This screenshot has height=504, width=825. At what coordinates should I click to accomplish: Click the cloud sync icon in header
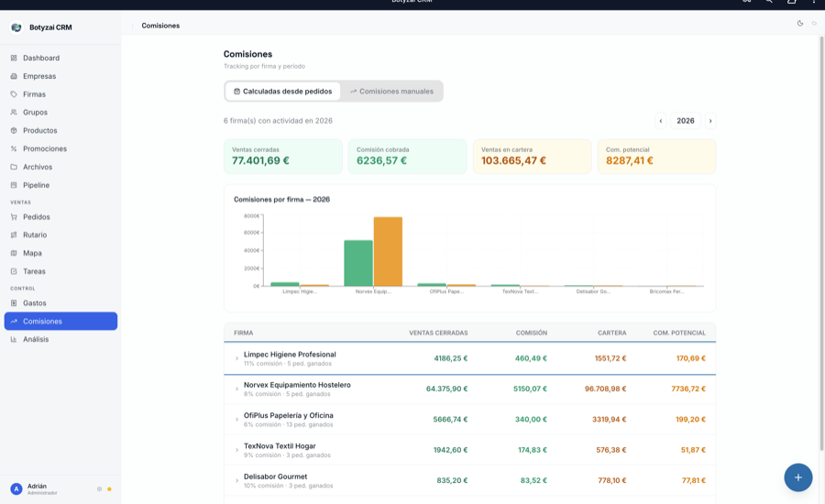click(814, 23)
